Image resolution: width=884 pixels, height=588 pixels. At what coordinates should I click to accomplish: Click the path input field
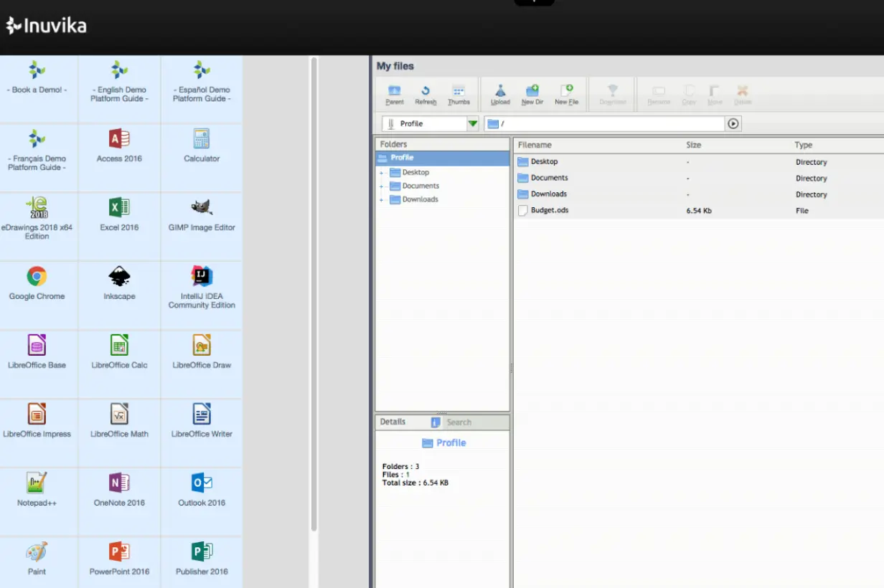604,124
